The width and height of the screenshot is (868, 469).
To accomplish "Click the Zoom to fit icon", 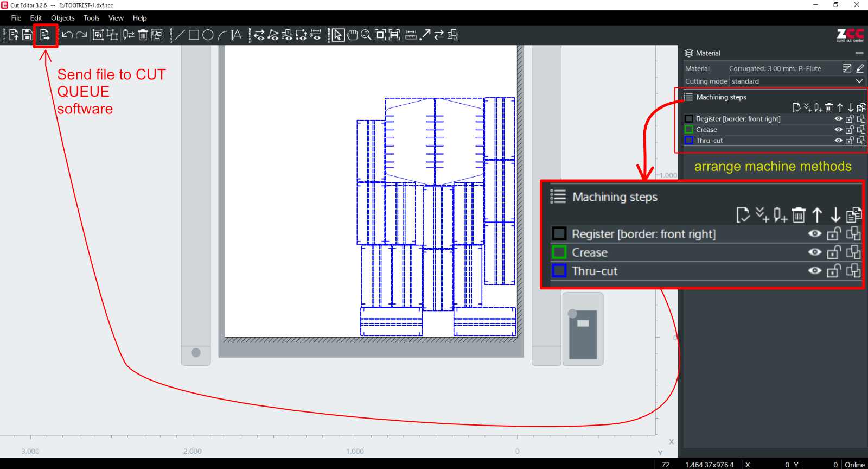I will point(380,35).
